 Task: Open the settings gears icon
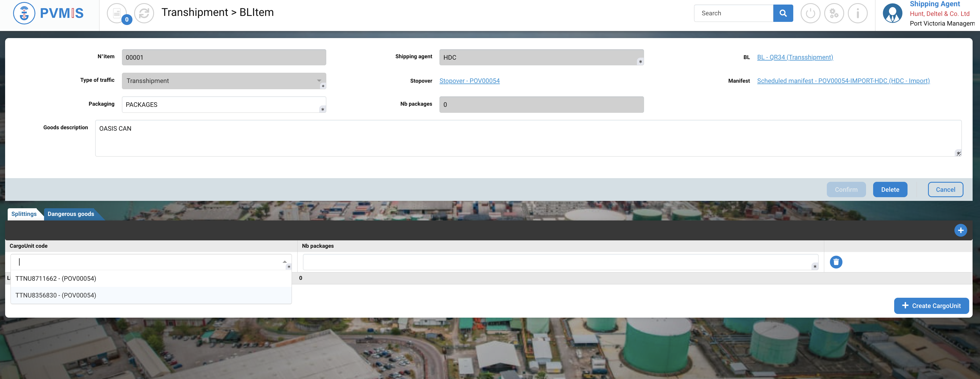(834, 13)
